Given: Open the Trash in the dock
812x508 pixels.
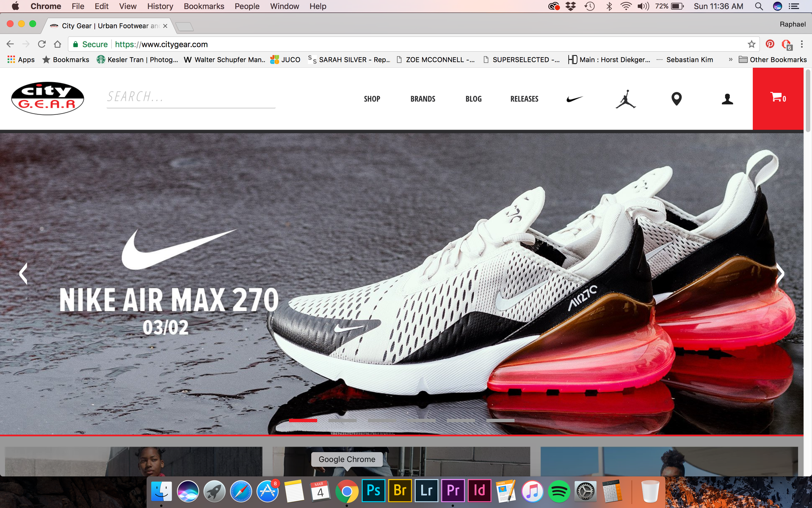Looking at the screenshot, I should pyautogui.click(x=650, y=491).
